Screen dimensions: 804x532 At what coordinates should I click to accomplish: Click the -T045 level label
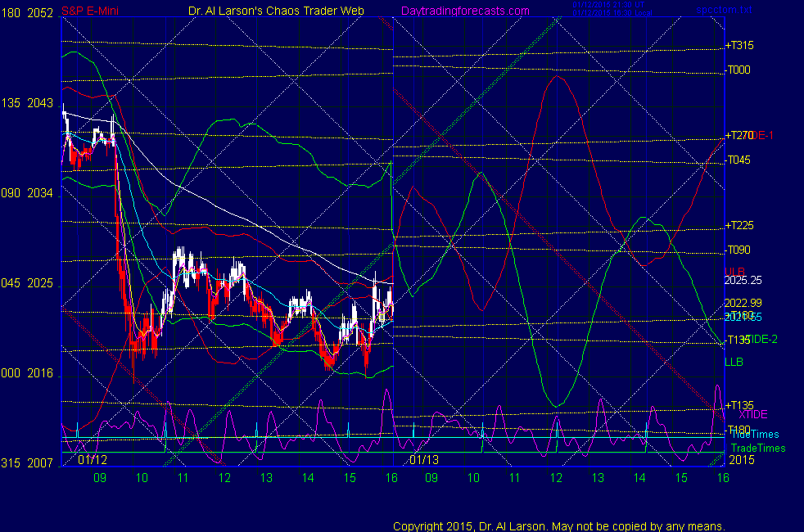click(739, 160)
